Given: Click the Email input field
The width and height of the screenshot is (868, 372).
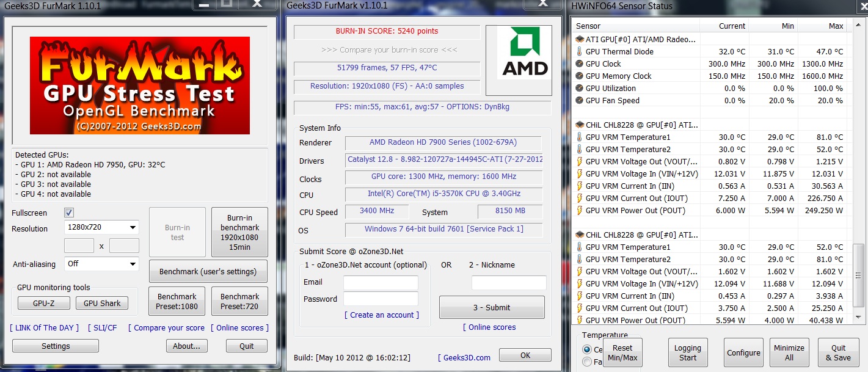Looking at the screenshot, I should coord(381,282).
